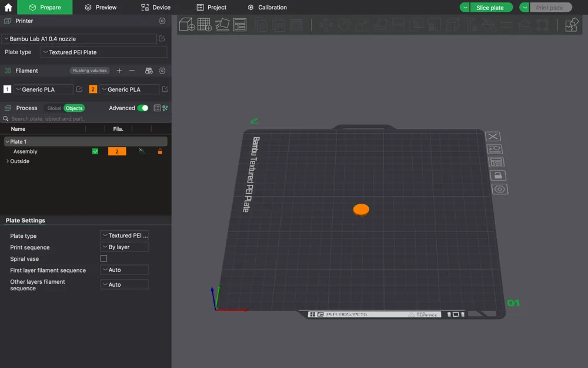Uncheck the Assembly printable checkbox
Screen dimensions: 588x368
click(x=95, y=151)
